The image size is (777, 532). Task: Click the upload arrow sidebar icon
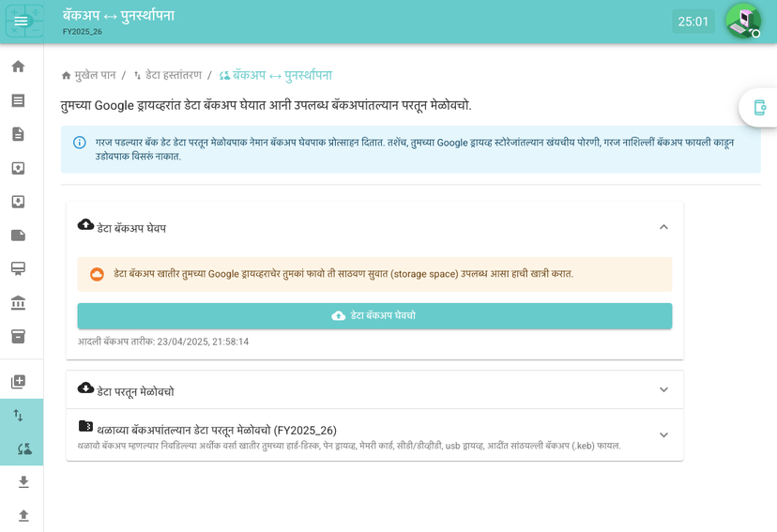[23, 516]
